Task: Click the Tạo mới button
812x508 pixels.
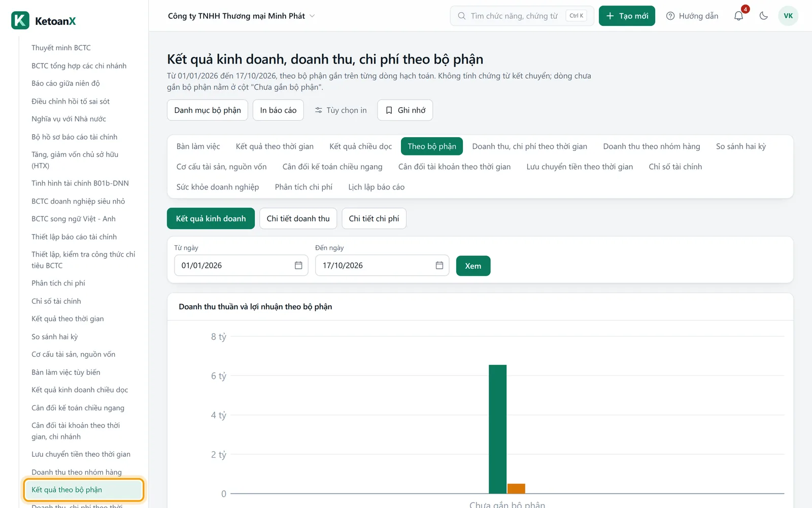Action: point(627,16)
